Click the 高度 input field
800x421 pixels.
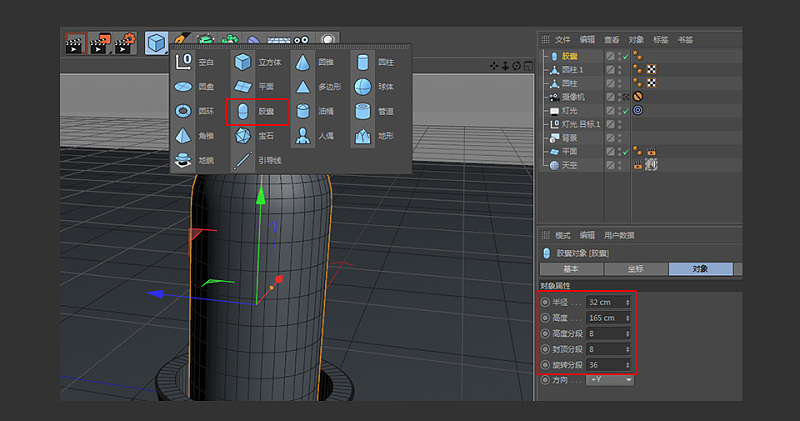coord(604,317)
